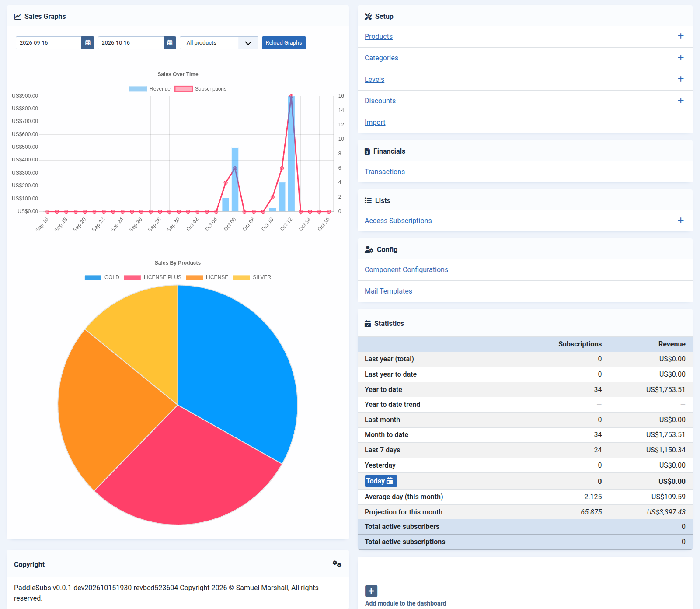700x609 pixels.
Task: Click the Setup tools icon
Action: pyautogui.click(x=368, y=17)
